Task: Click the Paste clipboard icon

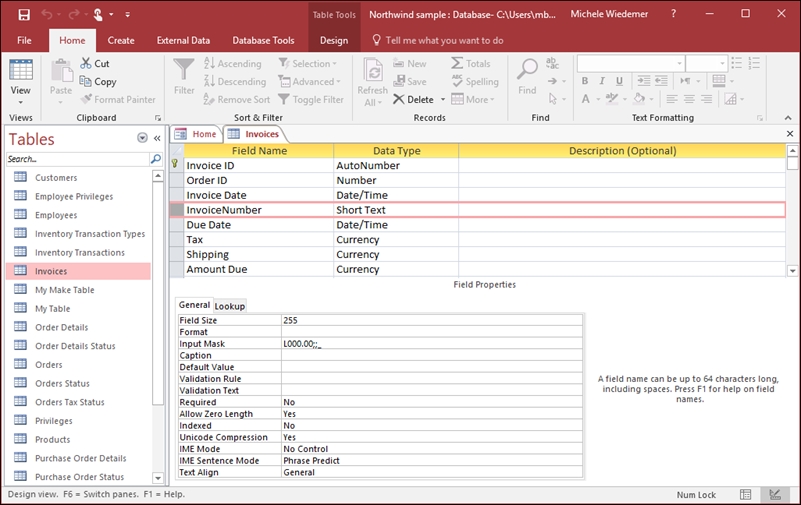Action: click(61, 70)
